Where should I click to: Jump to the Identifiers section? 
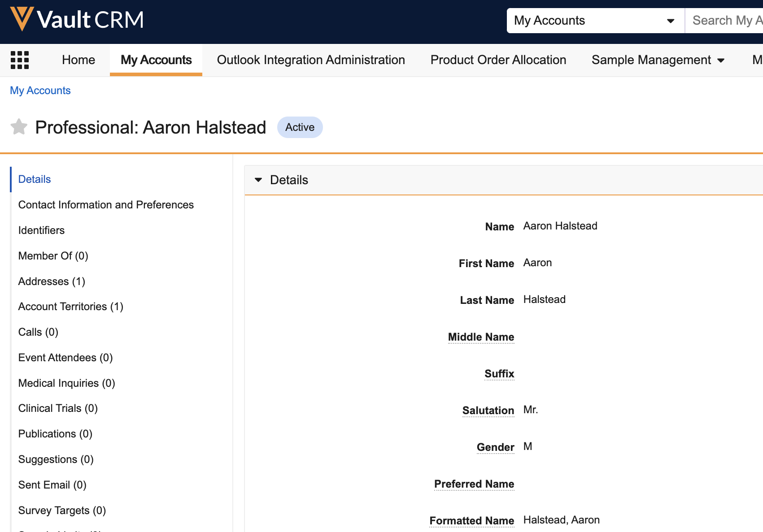41,230
